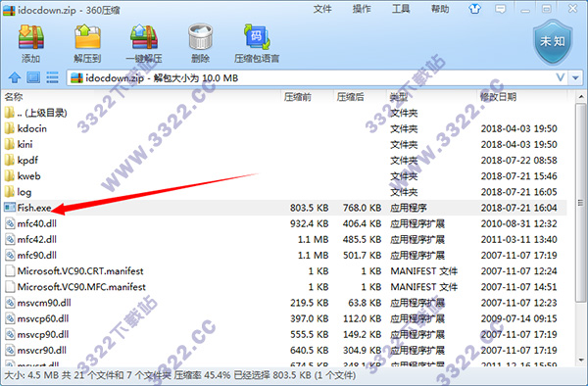Click the 485.5 KB compressed size cell
The height and width of the screenshot is (386, 588).
pos(362,239)
